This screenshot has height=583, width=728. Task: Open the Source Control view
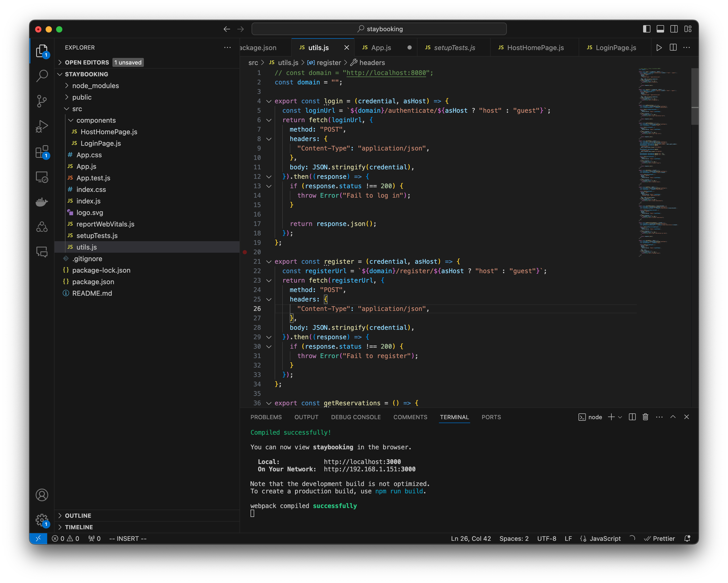coord(42,101)
